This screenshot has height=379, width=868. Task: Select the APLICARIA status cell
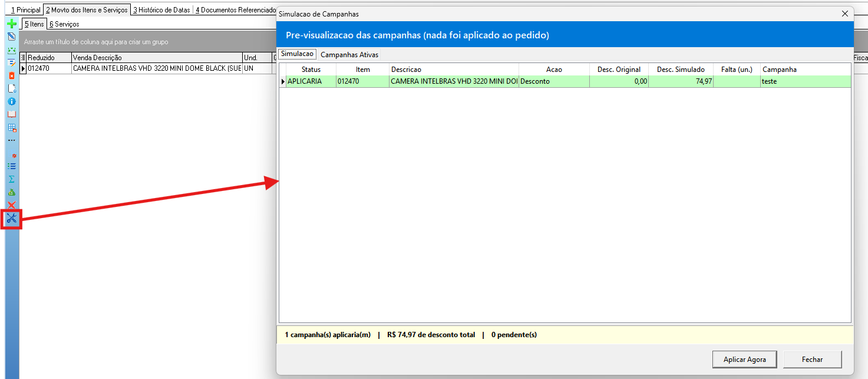[x=311, y=81]
